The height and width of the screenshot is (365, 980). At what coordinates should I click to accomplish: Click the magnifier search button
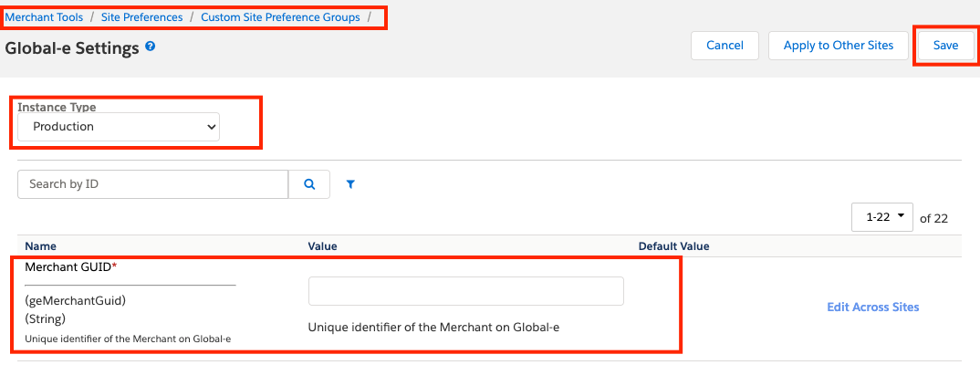309,183
